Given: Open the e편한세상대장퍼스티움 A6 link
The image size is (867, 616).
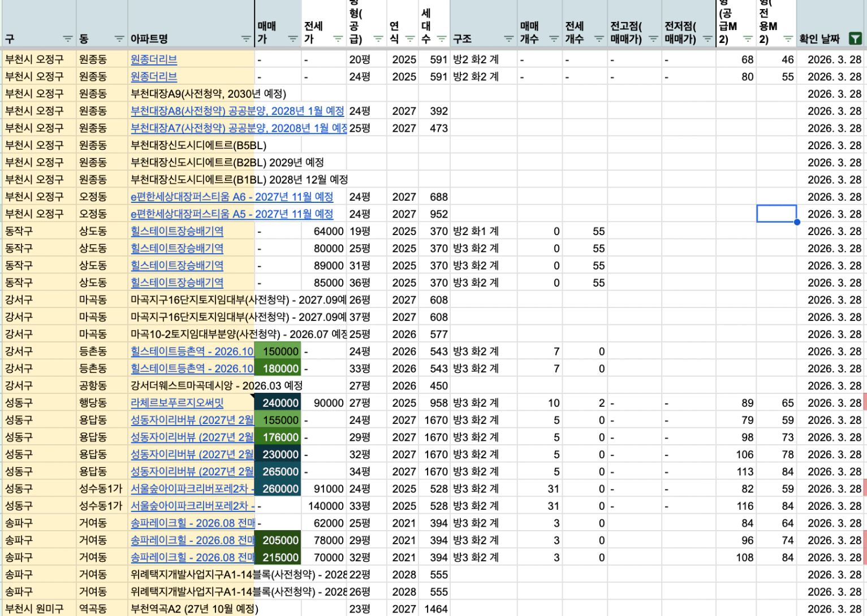Looking at the screenshot, I should click(231, 197).
